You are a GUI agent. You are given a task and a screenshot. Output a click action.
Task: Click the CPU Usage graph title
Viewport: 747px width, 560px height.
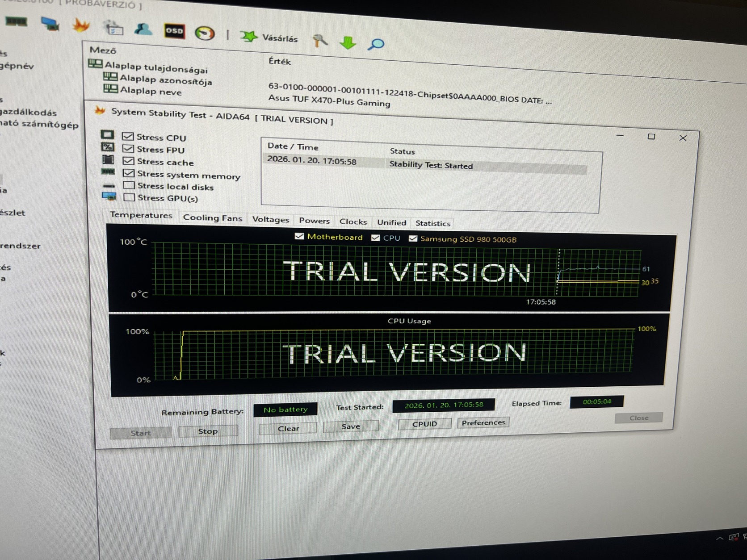coord(409,321)
